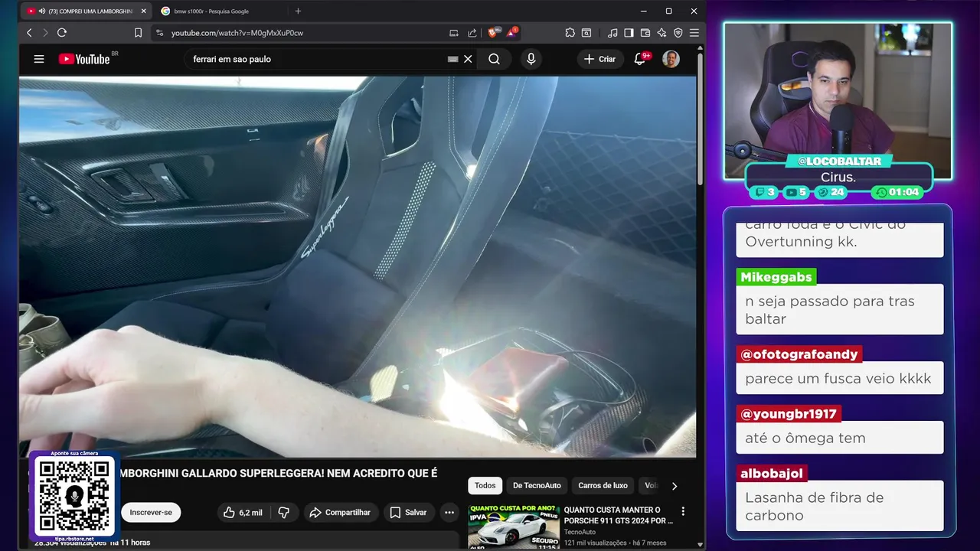Click the YouTube viewer counter showing 5
This screenshot has height=551, width=980.
[797, 192]
